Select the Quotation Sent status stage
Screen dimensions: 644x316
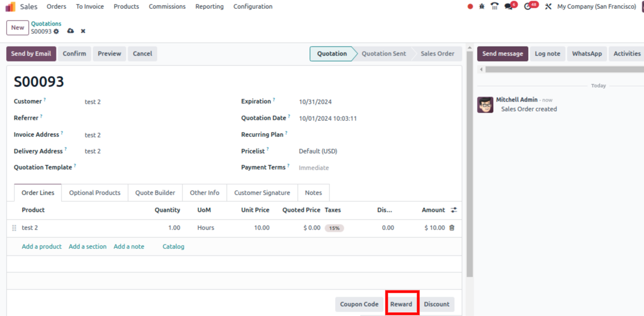point(384,54)
